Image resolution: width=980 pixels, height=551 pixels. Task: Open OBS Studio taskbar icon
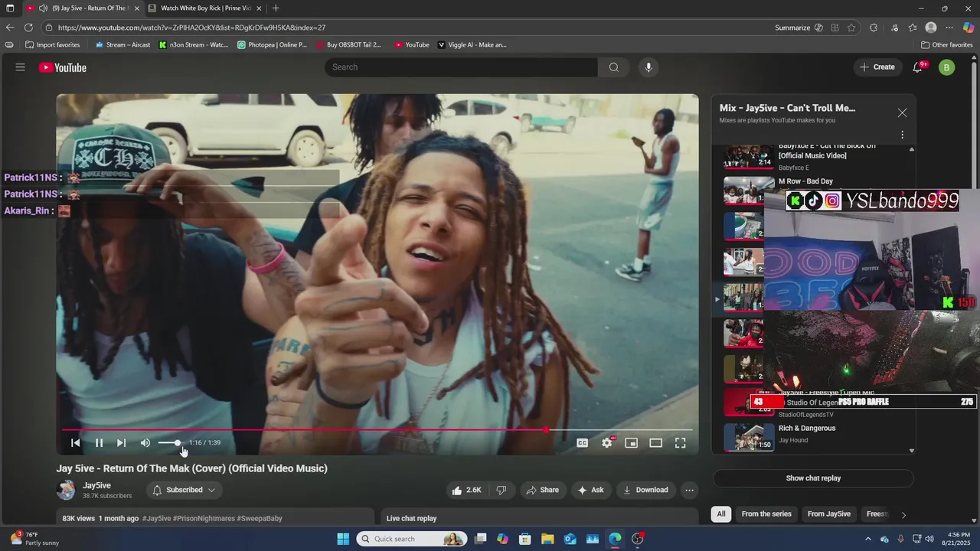(638, 539)
